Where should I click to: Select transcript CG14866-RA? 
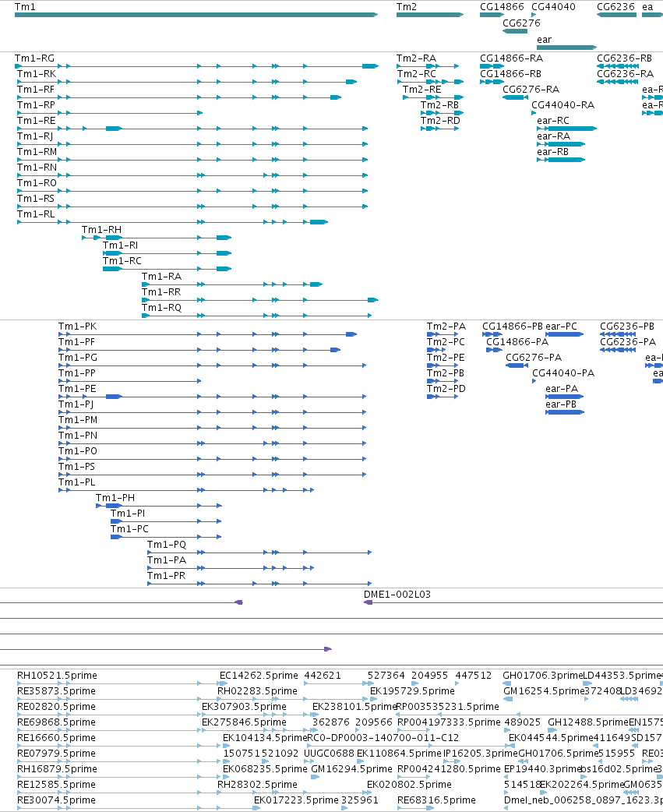[x=492, y=66]
